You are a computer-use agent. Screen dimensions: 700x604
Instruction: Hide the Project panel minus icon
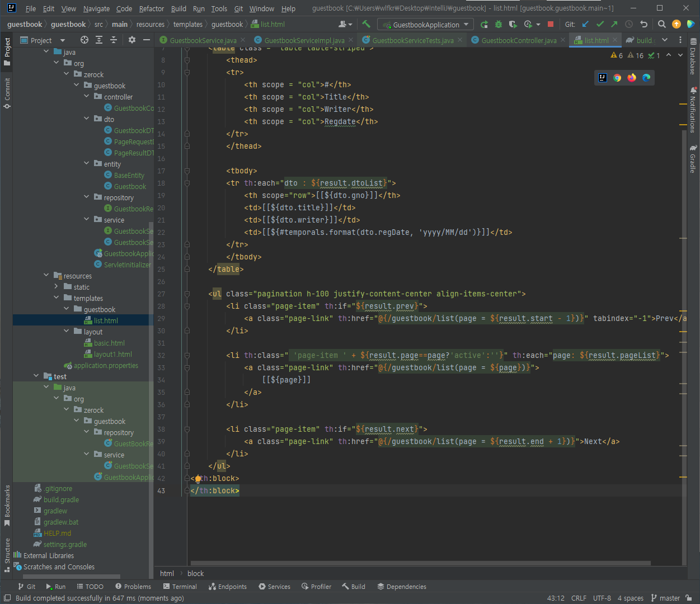147,40
